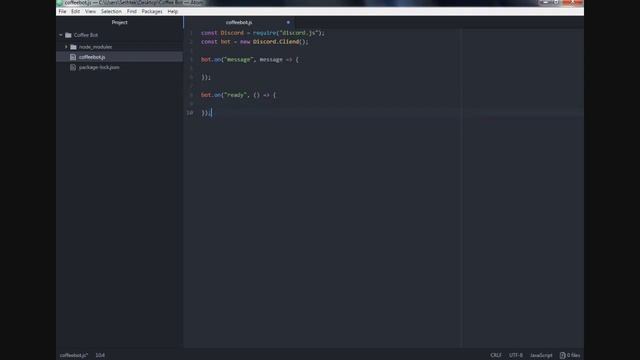
Task: Open the Packages menu
Action: [x=152, y=11]
